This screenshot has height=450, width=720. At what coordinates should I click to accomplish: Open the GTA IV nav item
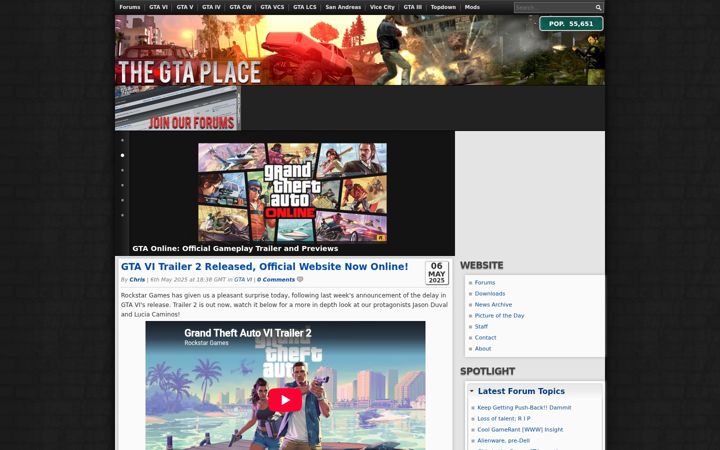point(211,7)
